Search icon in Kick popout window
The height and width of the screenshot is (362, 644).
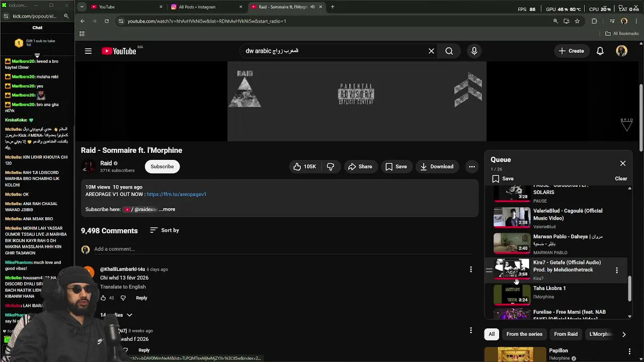[66, 16]
